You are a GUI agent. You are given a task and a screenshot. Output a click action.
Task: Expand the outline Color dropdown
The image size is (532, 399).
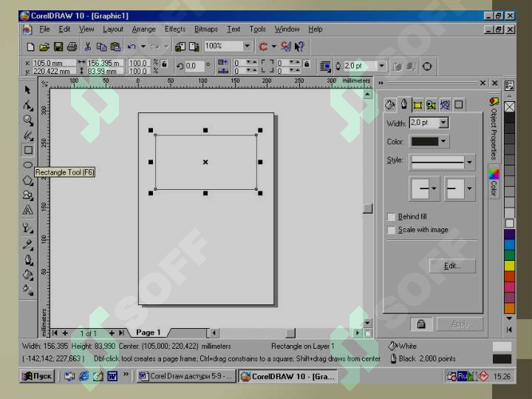[443, 141]
